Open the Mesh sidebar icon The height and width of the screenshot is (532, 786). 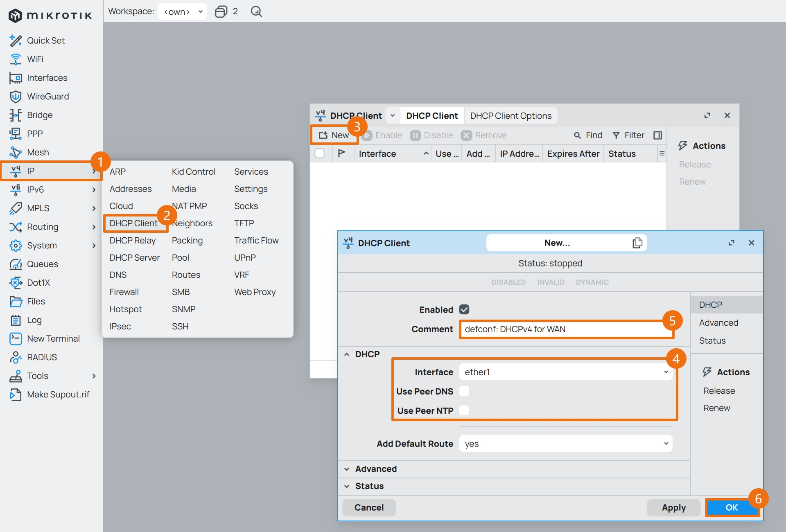(16, 152)
